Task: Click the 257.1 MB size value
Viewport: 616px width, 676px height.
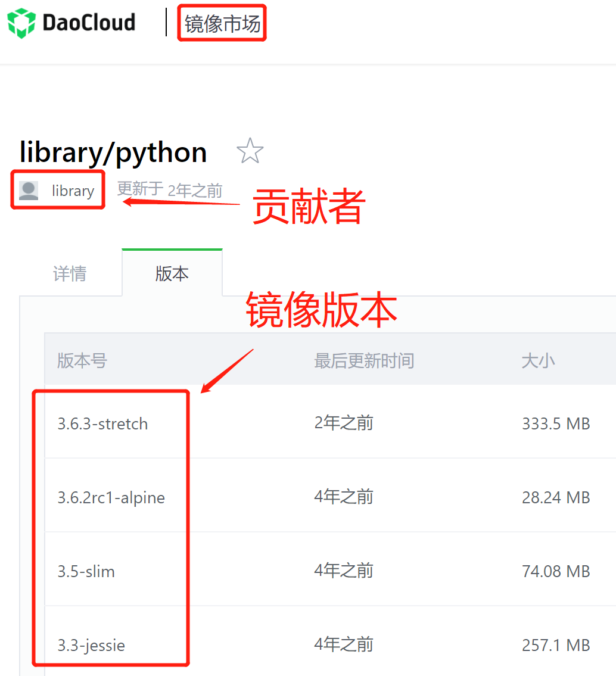Action: pyautogui.click(x=556, y=646)
